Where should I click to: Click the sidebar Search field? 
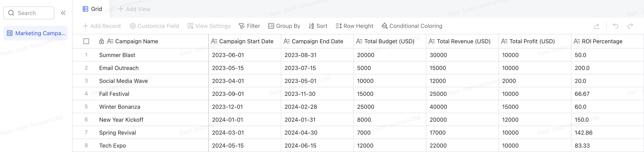coord(29,13)
